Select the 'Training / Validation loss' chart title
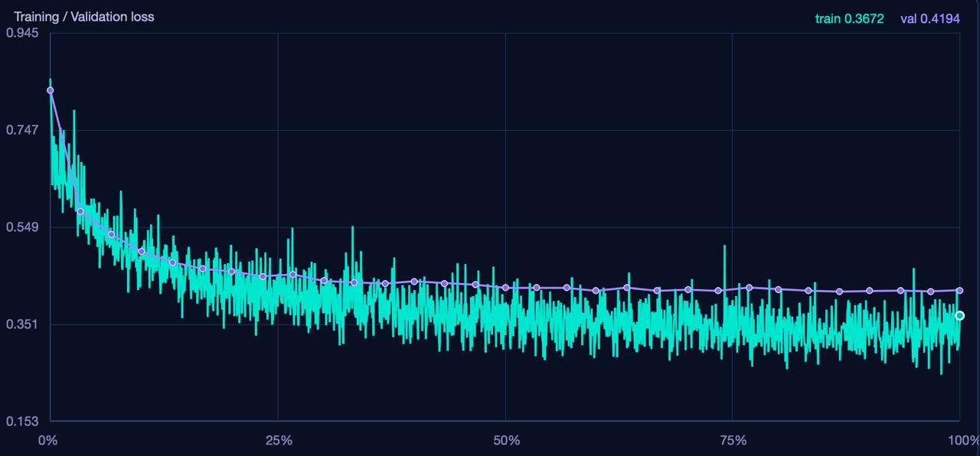Image resolution: width=980 pixels, height=456 pixels. (x=83, y=17)
